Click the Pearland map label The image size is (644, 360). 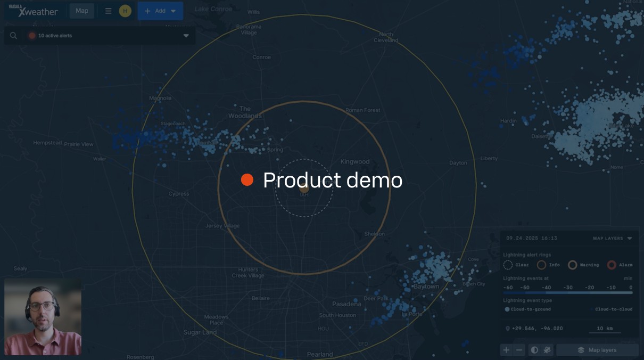320,354
